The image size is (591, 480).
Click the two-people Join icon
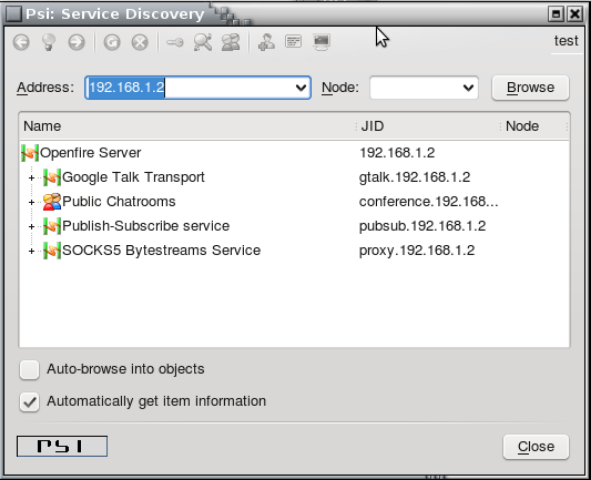tap(231, 42)
